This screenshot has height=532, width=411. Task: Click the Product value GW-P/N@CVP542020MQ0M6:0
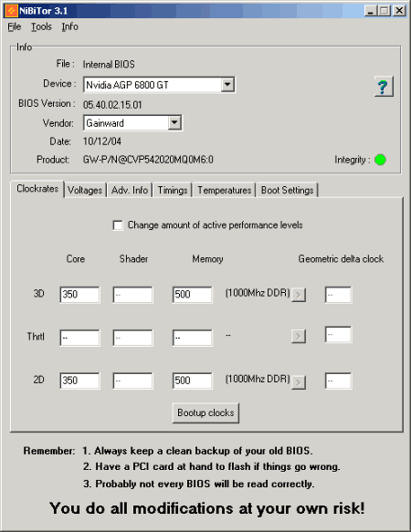[x=148, y=160]
